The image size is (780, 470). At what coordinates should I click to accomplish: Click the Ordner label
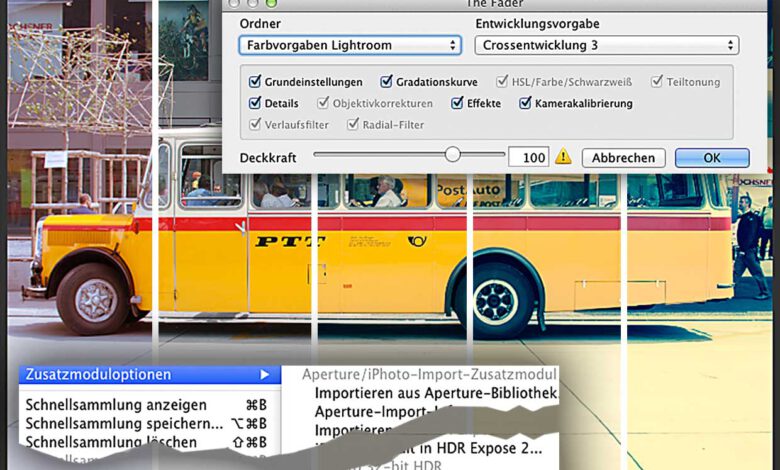[260, 24]
